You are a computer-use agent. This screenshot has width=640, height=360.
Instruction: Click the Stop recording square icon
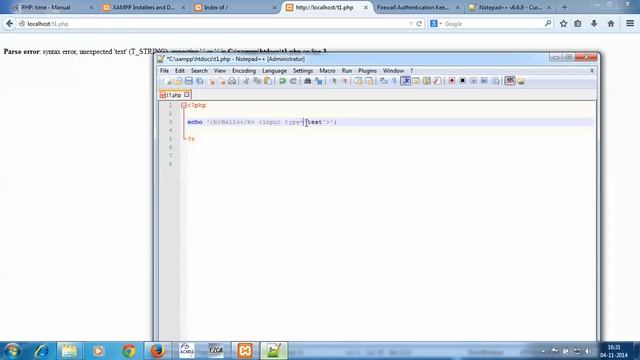click(x=462, y=81)
